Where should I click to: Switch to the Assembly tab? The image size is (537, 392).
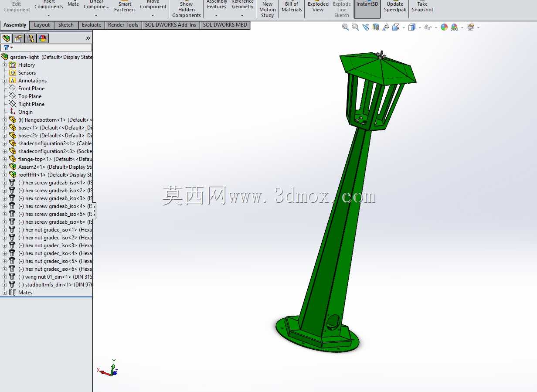pos(15,25)
